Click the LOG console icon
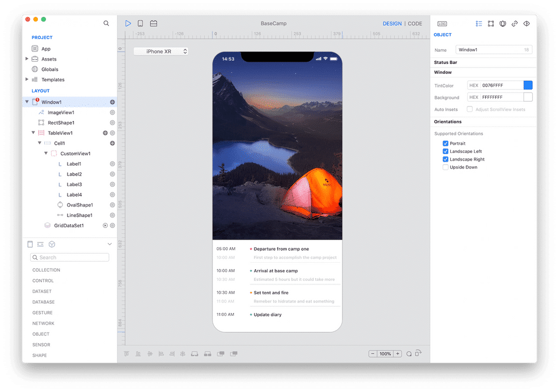559x392 pixels. 442,24
